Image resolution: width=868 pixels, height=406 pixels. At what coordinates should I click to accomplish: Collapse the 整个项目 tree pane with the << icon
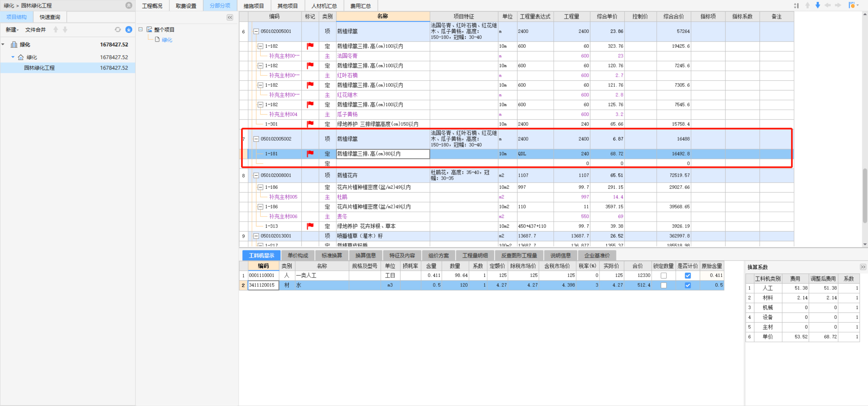pyautogui.click(x=230, y=17)
